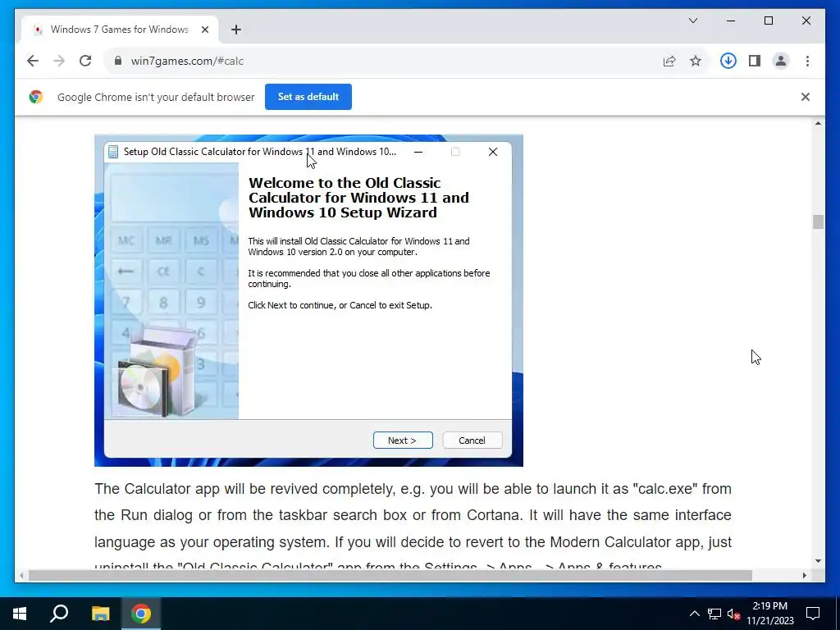The width and height of the screenshot is (840, 630).
Task: Open taskbar search
Action: [59, 614]
